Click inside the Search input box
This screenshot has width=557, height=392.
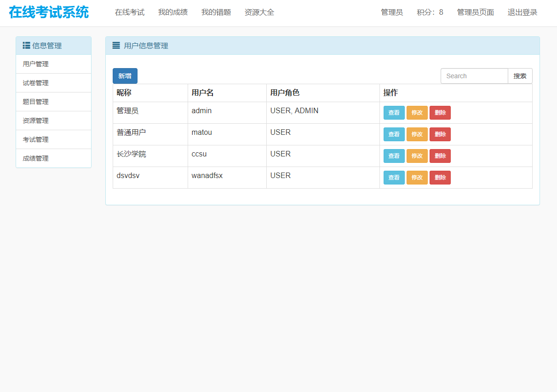(x=474, y=75)
